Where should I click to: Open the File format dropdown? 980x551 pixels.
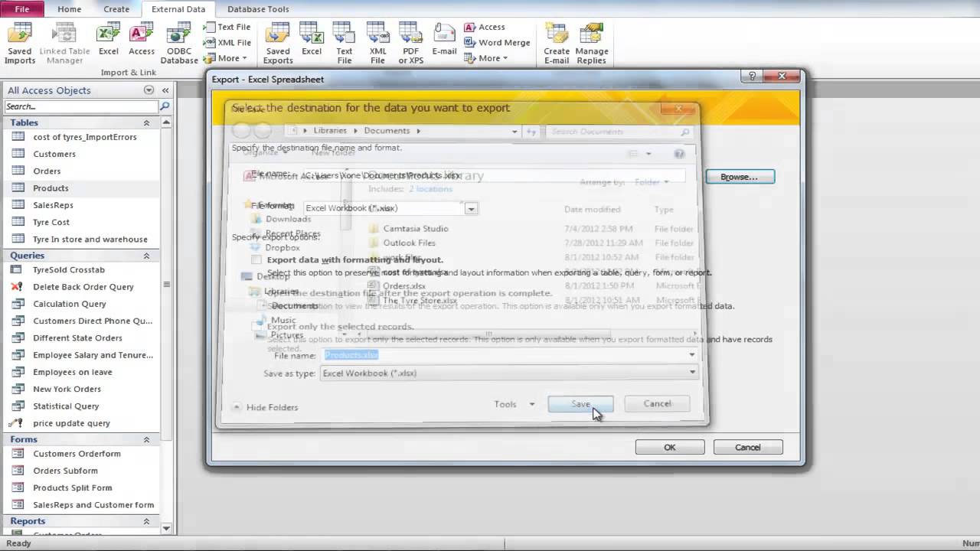[x=472, y=208]
